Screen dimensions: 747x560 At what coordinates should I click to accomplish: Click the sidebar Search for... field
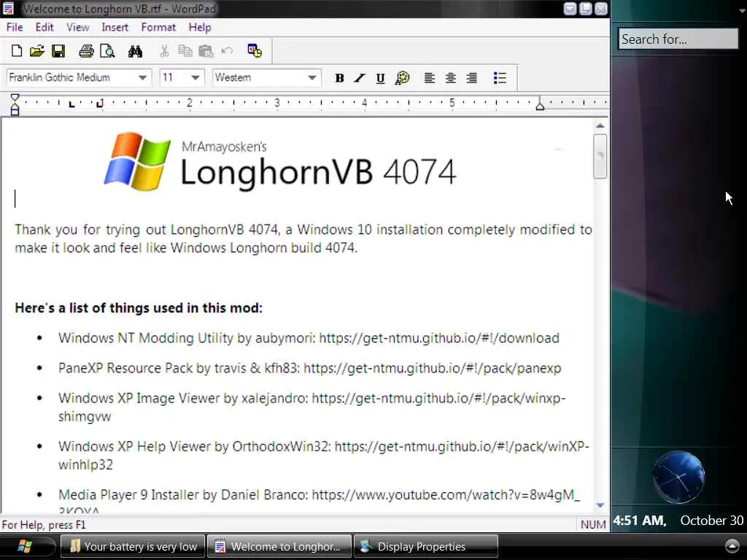coord(678,39)
